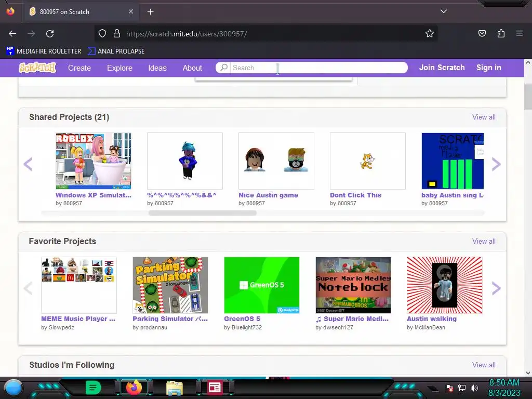The width and height of the screenshot is (532, 399).
Task: Click Join Scratch
Action: 442,68
